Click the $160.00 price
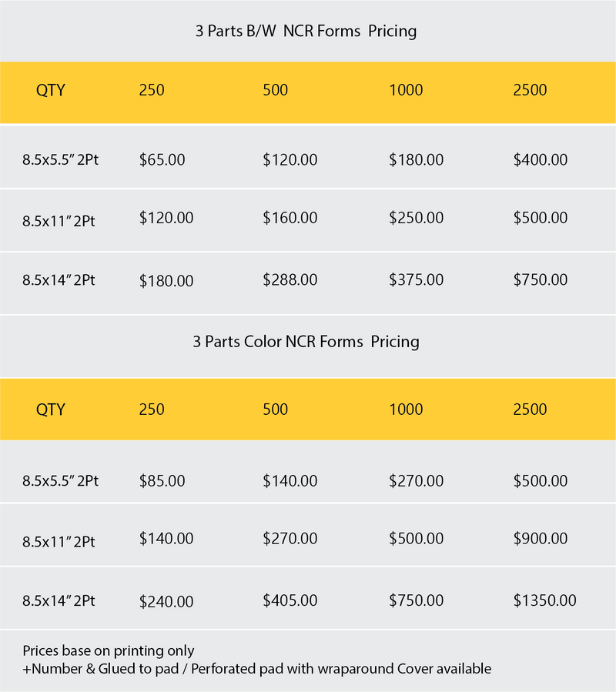The image size is (616, 692). (x=290, y=218)
